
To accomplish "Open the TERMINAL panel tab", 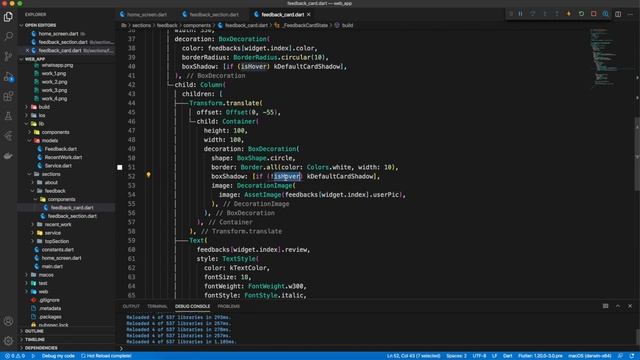I will click(158, 306).
